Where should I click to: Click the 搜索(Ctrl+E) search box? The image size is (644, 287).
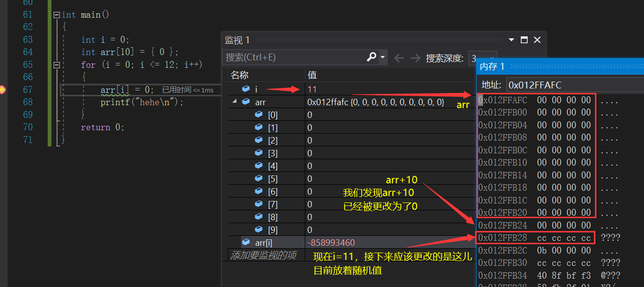pos(294,57)
